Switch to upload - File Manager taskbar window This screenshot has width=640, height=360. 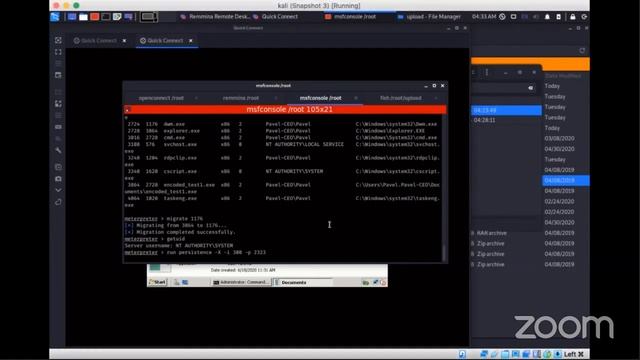[429, 17]
